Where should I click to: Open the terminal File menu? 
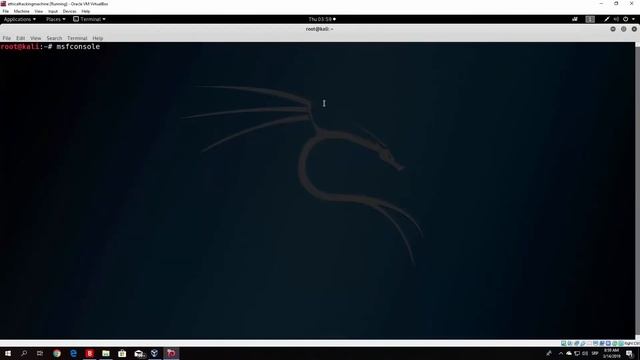tap(7, 38)
